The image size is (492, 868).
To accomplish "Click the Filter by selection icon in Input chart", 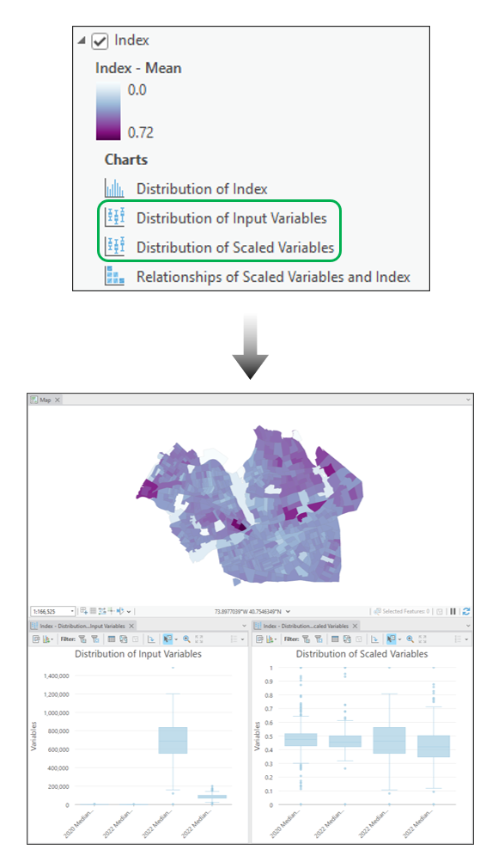I will click(82, 639).
